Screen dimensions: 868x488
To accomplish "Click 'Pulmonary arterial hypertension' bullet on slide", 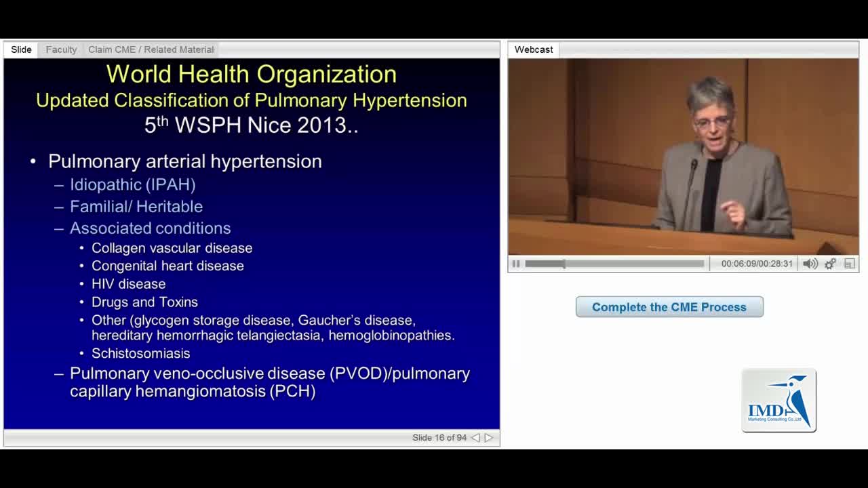I will (x=184, y=161).
